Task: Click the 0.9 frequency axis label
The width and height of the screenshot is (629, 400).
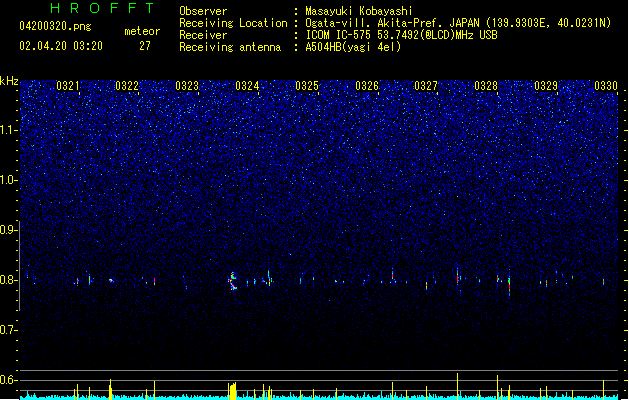Action: [9, 230]
